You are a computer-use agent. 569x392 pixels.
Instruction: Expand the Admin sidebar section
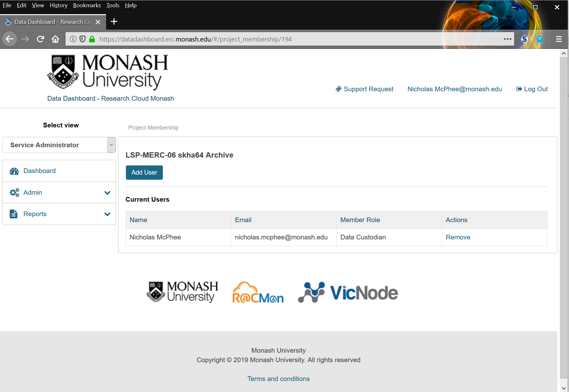point(59,193)
